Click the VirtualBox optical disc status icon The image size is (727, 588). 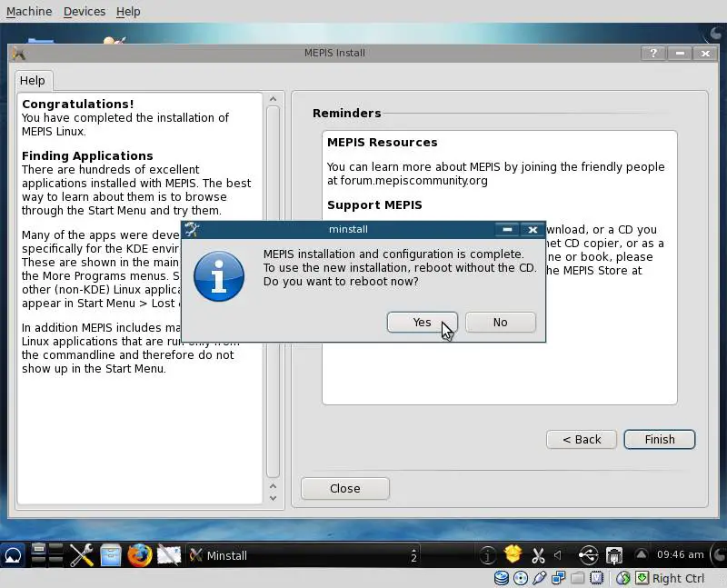521,578
